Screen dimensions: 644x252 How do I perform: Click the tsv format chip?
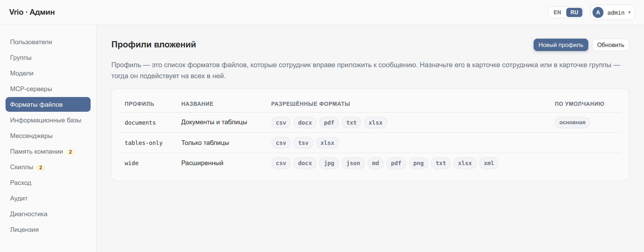[303, 143]
